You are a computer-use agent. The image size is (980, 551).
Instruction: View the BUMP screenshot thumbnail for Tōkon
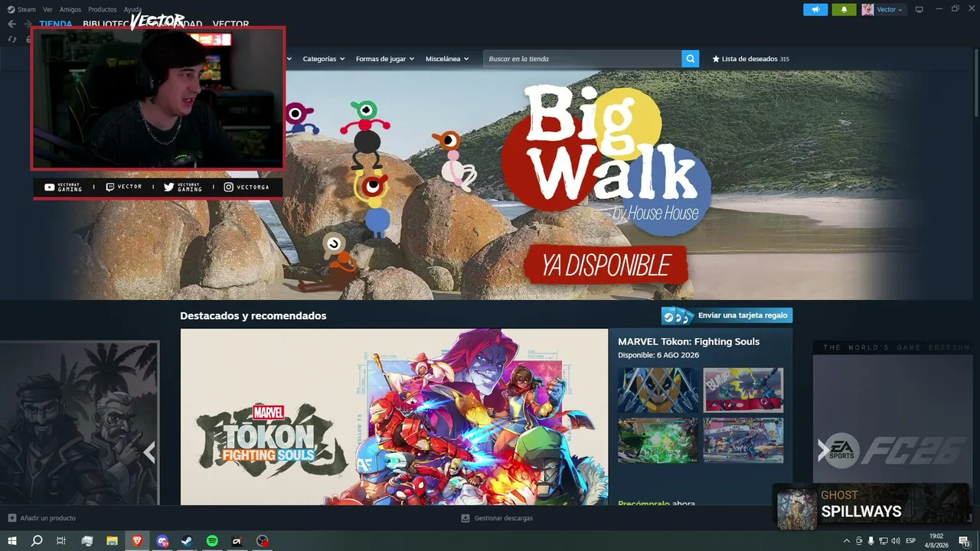[x=743, y=390]
